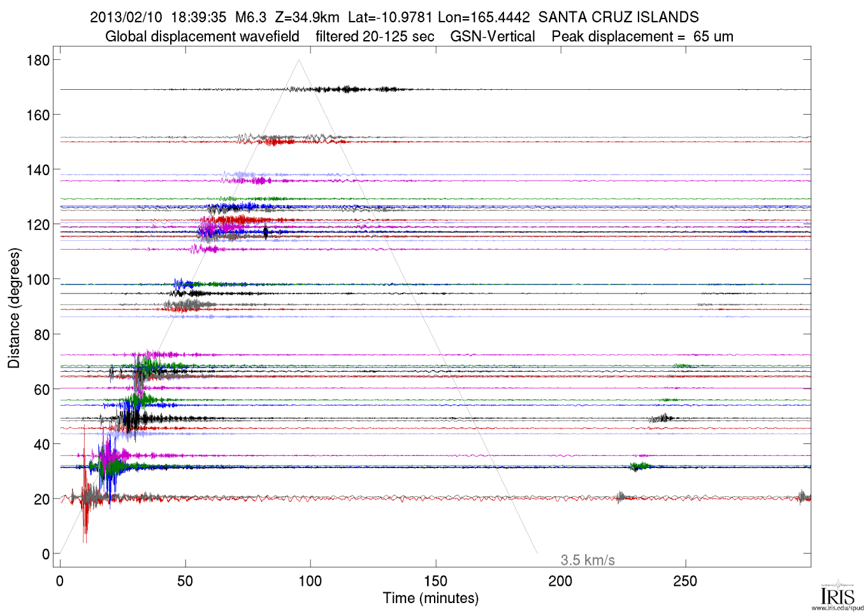Image resolution: width=868 pixels, height=612 pixels.
Task: Click the GSN-Vertical label in the subtitle
Action: coord(492,36)
